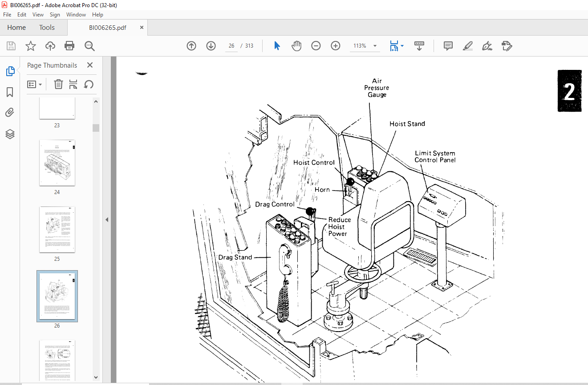Screen dimensions: 588x385
Task: Click thumbnails scrollbar up arrow
Action: [x=96, y=101]
